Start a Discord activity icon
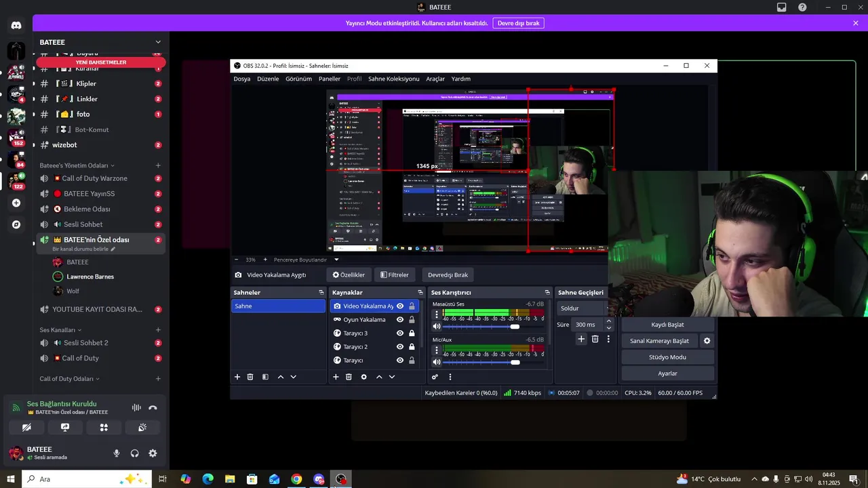 pyautogui.click(x=104, y=428)
